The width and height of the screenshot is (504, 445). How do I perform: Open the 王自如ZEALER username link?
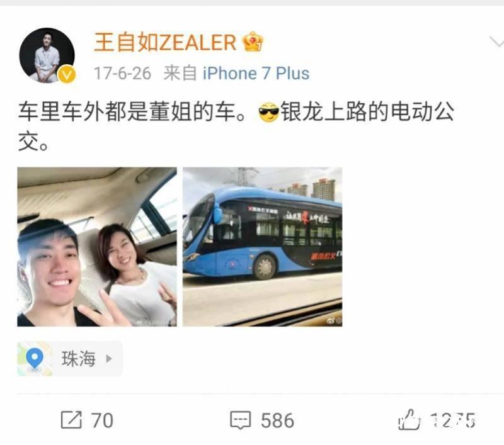[165, 42]
